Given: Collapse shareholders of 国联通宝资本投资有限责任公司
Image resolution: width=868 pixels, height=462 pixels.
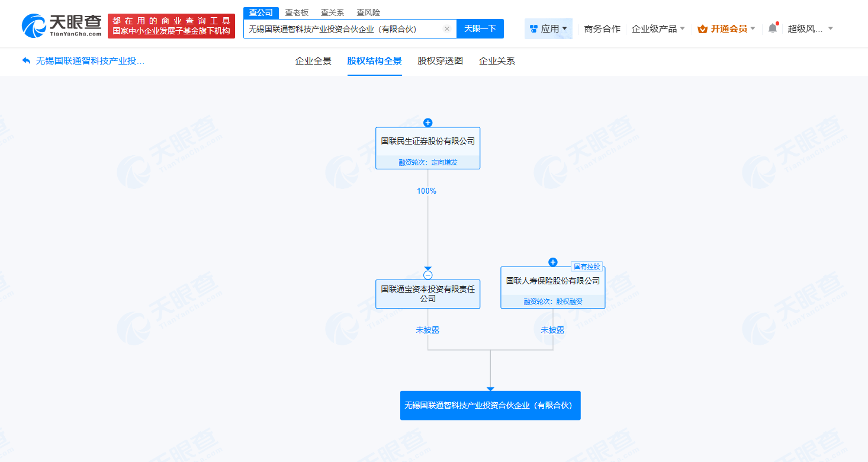Looking at the screenshot, I should click(427, 274).
